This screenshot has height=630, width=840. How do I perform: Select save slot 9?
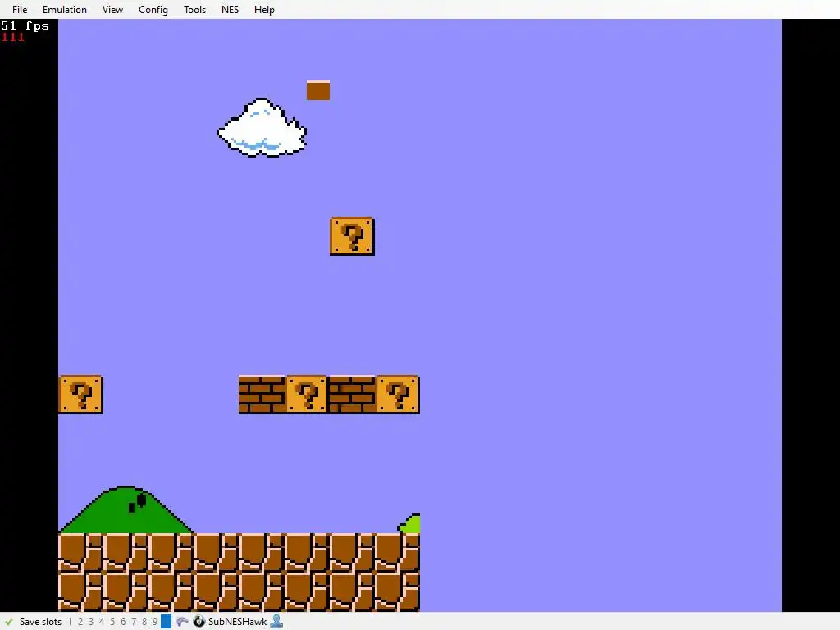155,622
